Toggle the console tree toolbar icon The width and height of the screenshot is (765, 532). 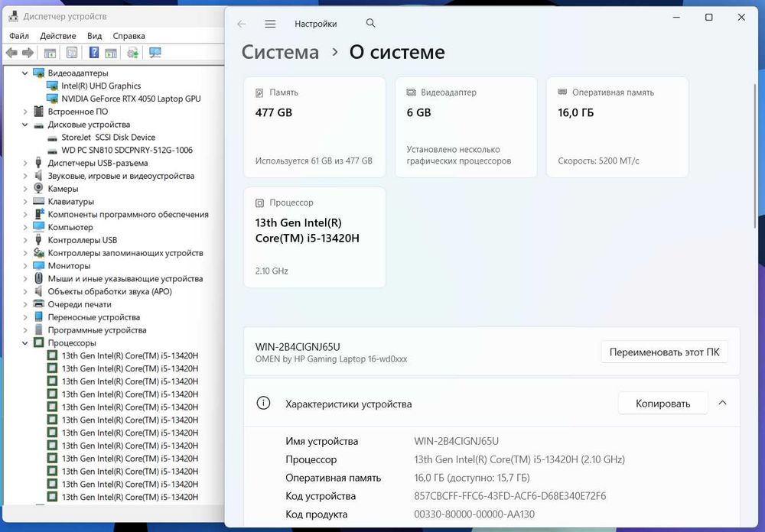(x=50, y=53)
